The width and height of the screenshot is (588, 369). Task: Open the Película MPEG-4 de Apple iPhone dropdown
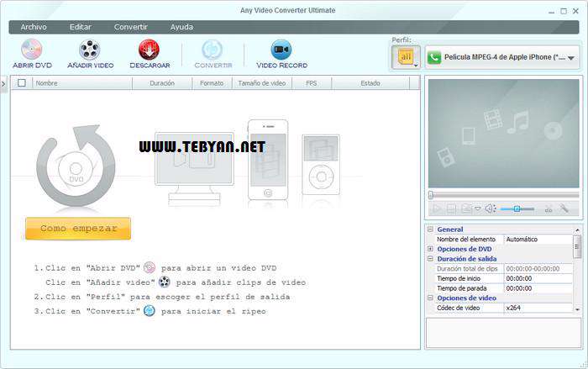[x=502, y=57]
